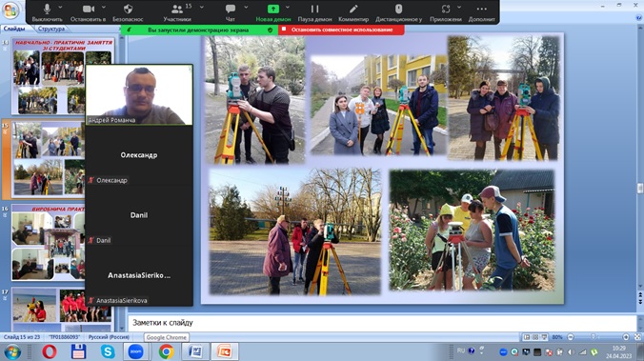Open Комментировать annotation pencil tool
The width and height of the screenshot is (644, 361).
coord(353,12)
